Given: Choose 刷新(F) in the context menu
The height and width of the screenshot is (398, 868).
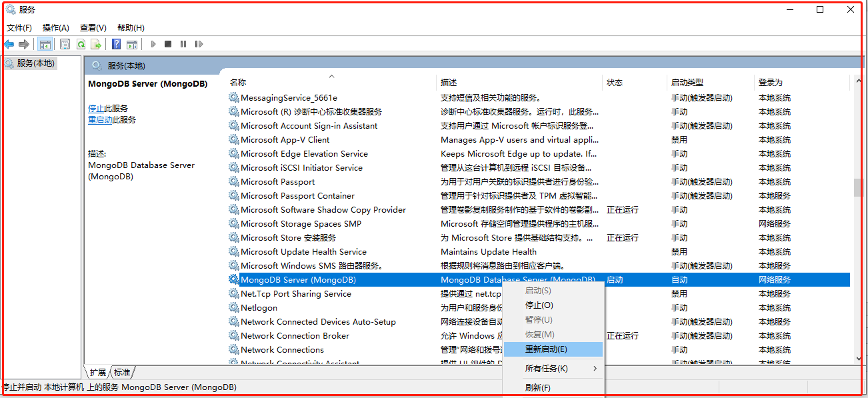Looking at the screenshot, I should pos(553,388).
